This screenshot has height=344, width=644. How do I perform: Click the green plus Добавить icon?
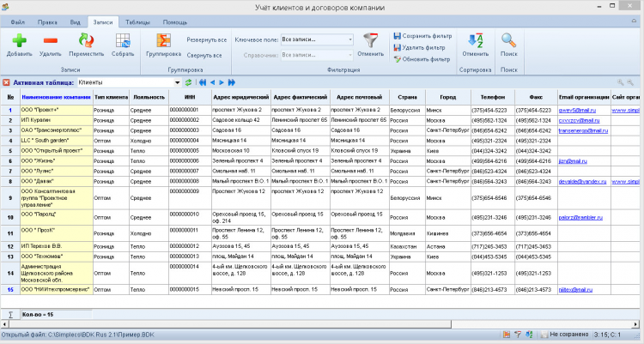click(x=19, y=39)
